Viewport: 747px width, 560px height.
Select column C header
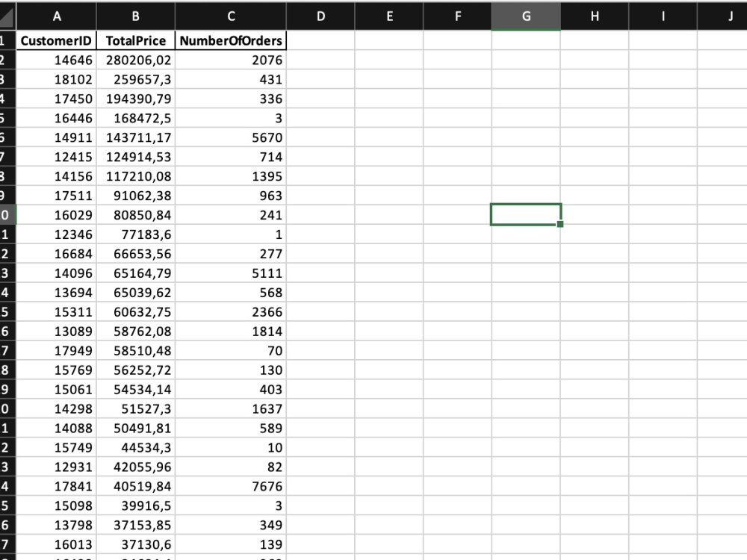tap(231, 16)
